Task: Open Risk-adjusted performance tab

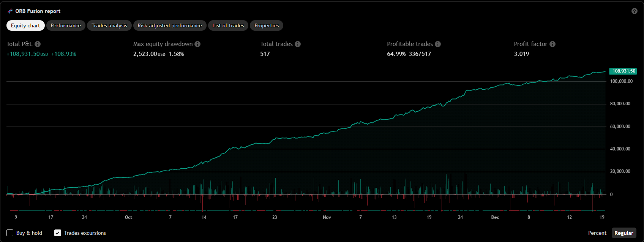Action: coord(170,25)
